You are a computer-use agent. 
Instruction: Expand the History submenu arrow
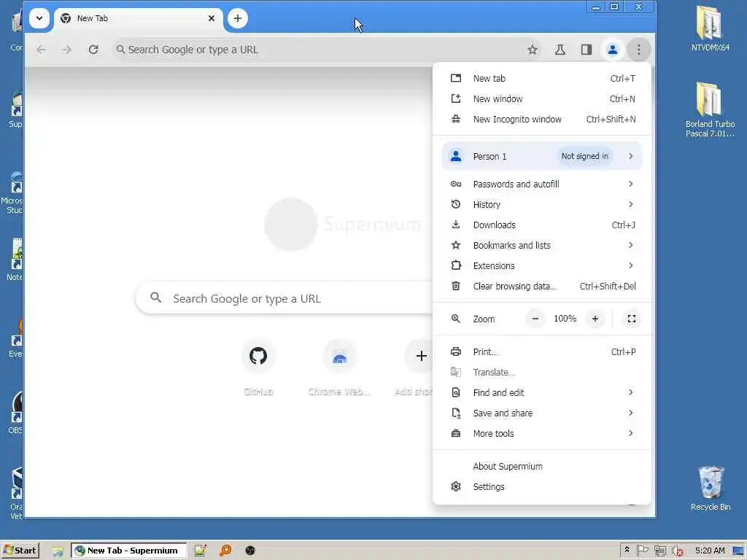click(631, 204)
